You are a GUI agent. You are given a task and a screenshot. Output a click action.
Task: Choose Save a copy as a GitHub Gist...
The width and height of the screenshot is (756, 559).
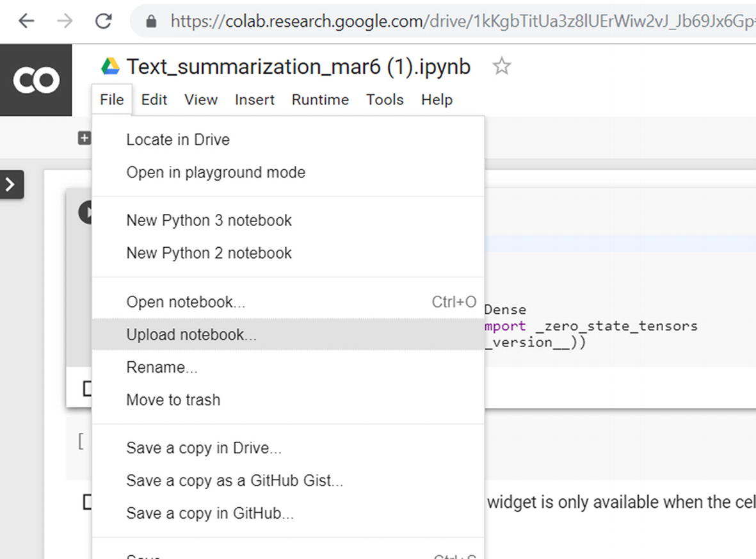click(x=288, y=481)
